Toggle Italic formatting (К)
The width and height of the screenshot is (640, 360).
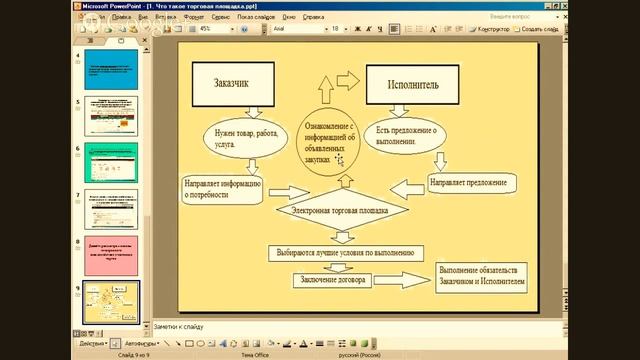(x=369, y=29)
